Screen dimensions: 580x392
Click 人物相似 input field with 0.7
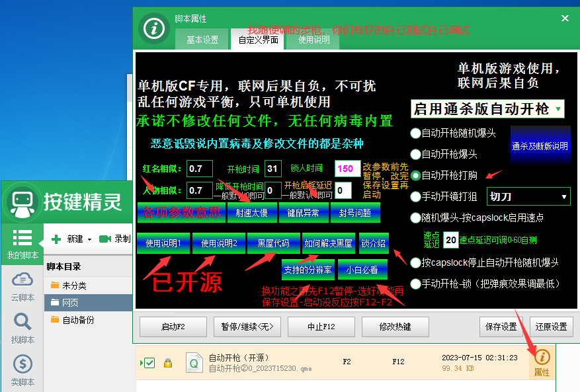click(x=200, y=190)
